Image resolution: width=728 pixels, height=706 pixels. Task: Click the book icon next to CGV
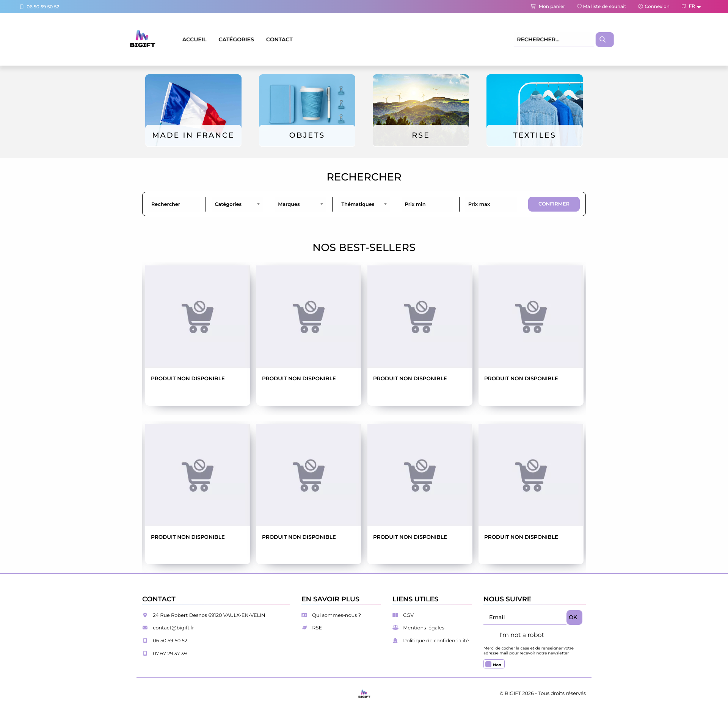(395, 615)
